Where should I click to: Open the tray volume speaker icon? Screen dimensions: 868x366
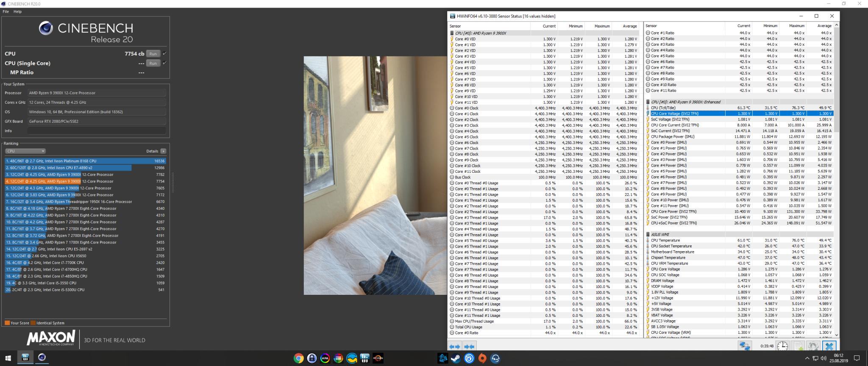tap(823, 358)
